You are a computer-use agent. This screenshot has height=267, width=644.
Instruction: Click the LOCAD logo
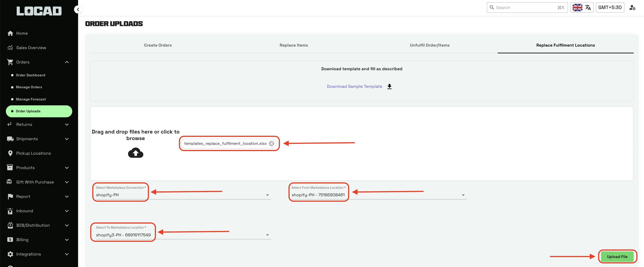click(x=39, y=11)
